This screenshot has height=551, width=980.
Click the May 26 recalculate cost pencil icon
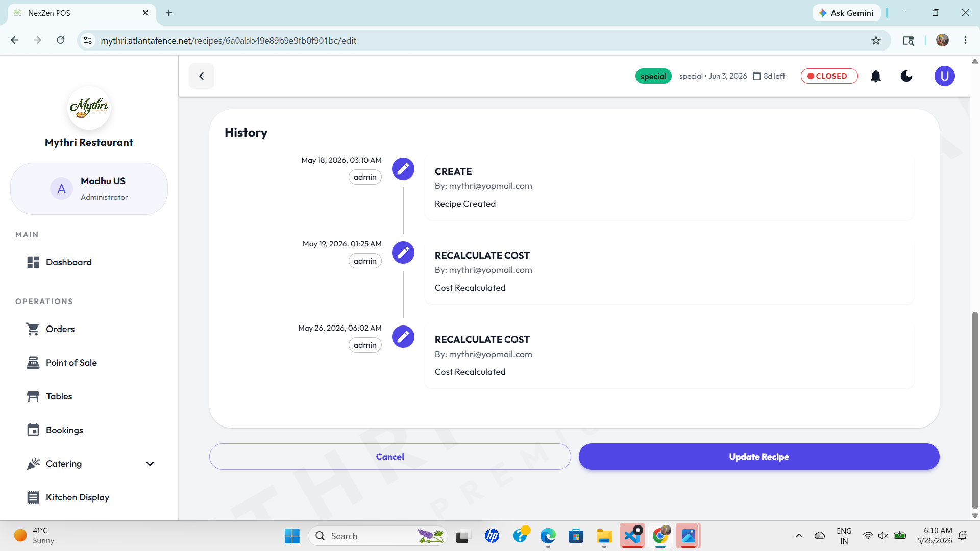(403, 337)
